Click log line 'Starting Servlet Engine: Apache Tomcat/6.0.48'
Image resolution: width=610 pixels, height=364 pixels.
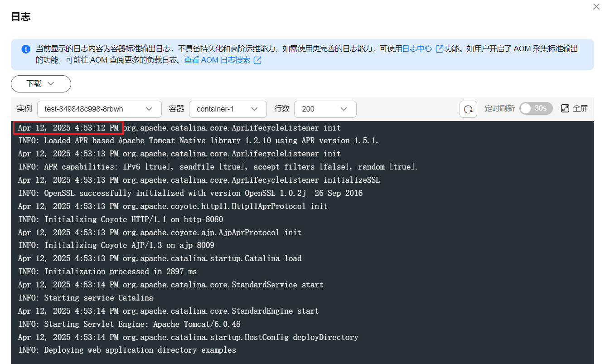pos(129,324)
